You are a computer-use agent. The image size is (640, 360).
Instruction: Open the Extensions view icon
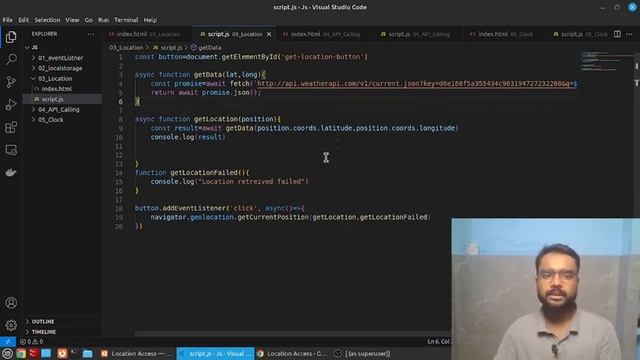[x=11, y=127]
